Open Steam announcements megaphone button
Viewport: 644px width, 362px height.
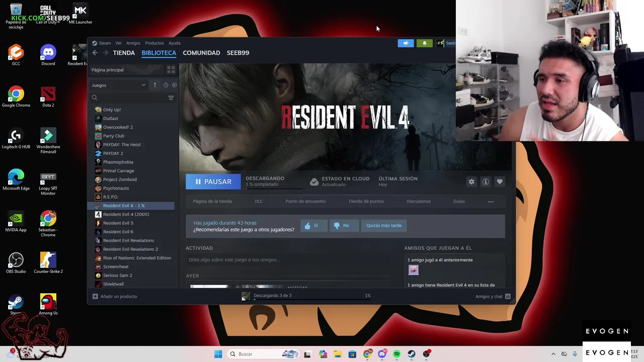(406, 43)
